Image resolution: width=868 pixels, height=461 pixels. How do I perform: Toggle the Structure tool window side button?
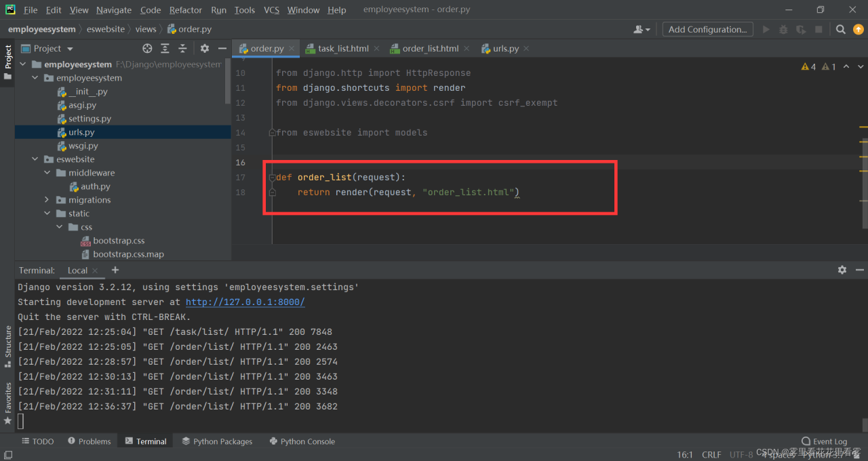click(7, 347)
